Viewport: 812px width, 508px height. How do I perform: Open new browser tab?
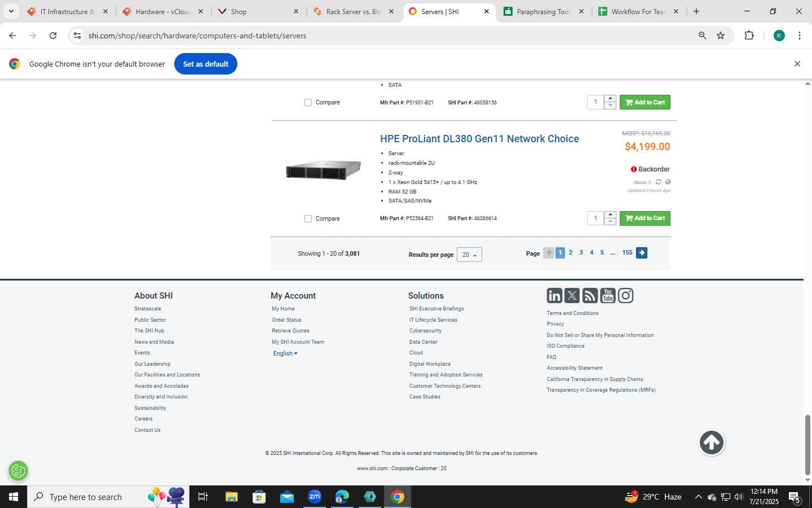[x=696, y=11]
